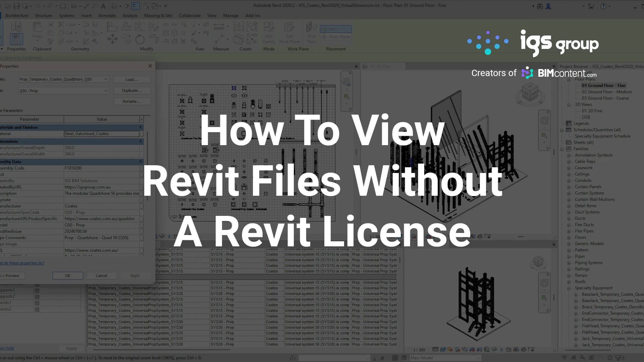Click the Open folder icon in quick access toolbar
644x362 pixels.
8,6
